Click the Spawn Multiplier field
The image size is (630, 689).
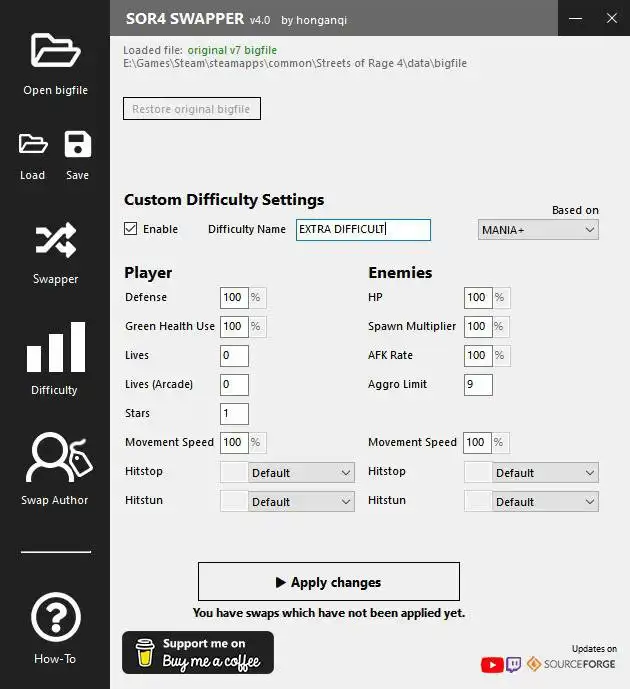[478, 326]
